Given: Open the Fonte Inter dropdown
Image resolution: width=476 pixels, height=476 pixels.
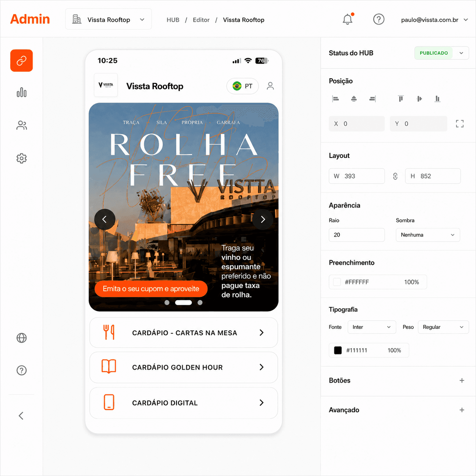Looking at the screenshot, I should click(372, 327).
